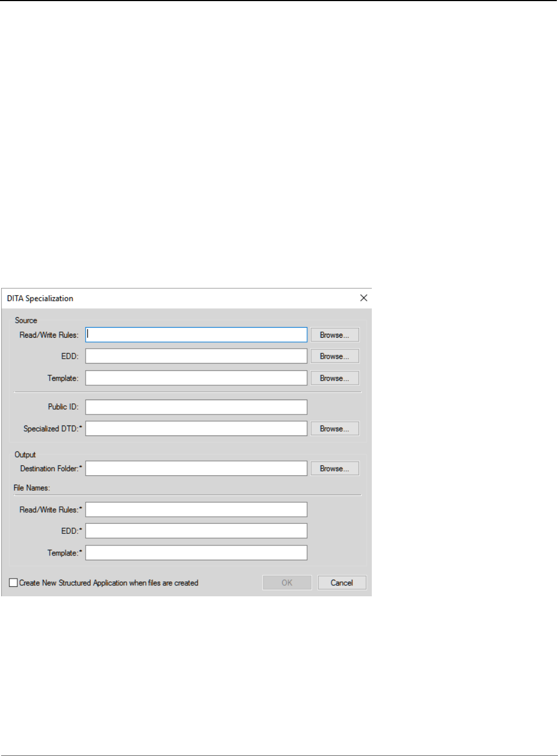This screenshot has width=558, height=756.
Task: Click the Source Template input field
Action: coord(196,378)
